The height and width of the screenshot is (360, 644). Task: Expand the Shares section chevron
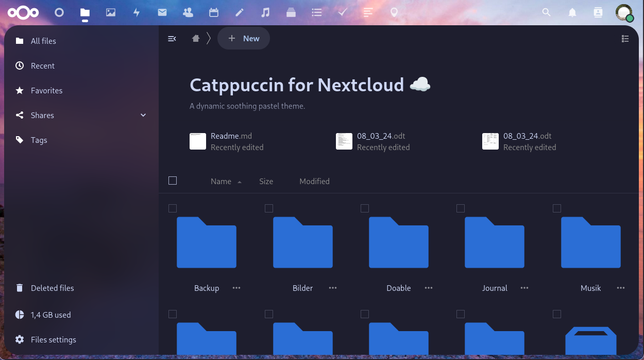[143, 115]
